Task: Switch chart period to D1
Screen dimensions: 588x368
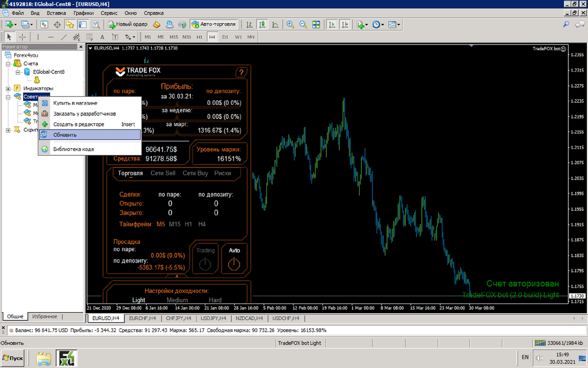Action: (x=225, y=37)
